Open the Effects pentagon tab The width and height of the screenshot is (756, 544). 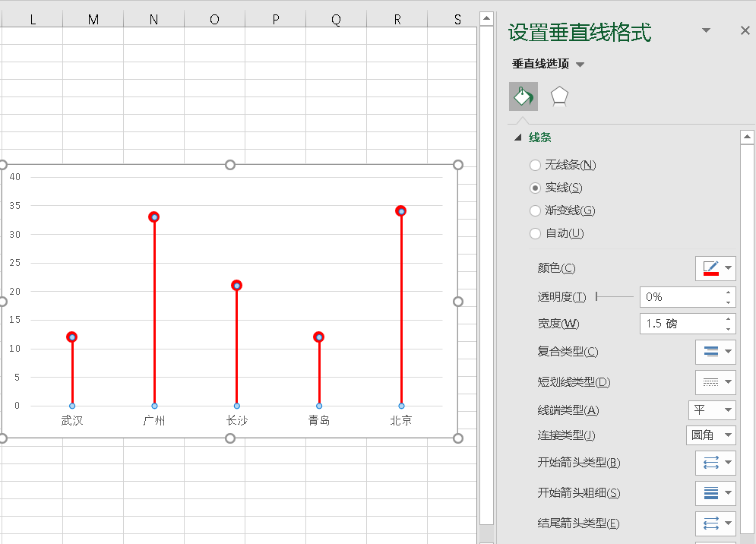559,96
